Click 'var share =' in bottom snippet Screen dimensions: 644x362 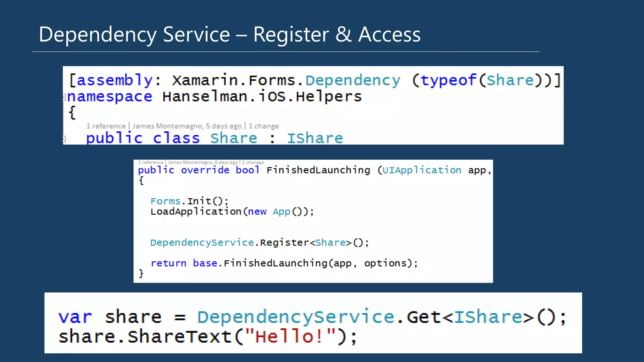(122, 316)
